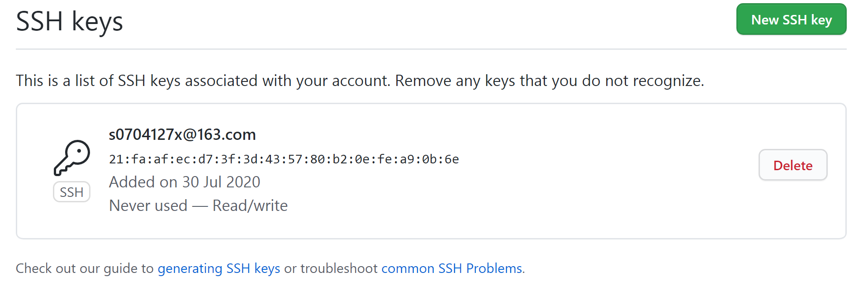Click the SSH badge under the key icon

click(71, 192)
